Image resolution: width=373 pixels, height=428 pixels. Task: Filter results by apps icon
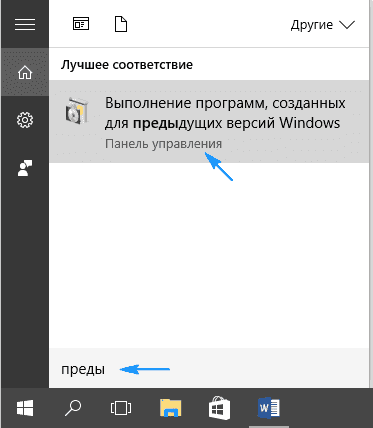tap(81, 24)
